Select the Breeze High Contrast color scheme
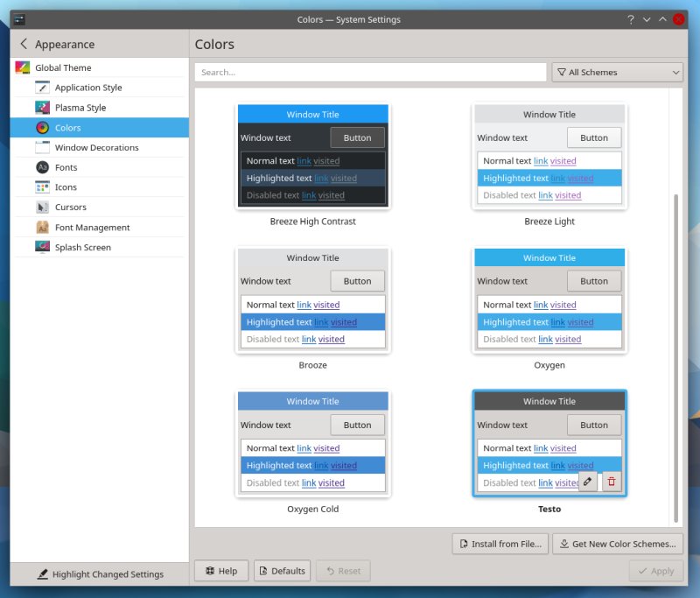Image resolution: width=700 pixels, height=598 pixels. pos(312,158)
